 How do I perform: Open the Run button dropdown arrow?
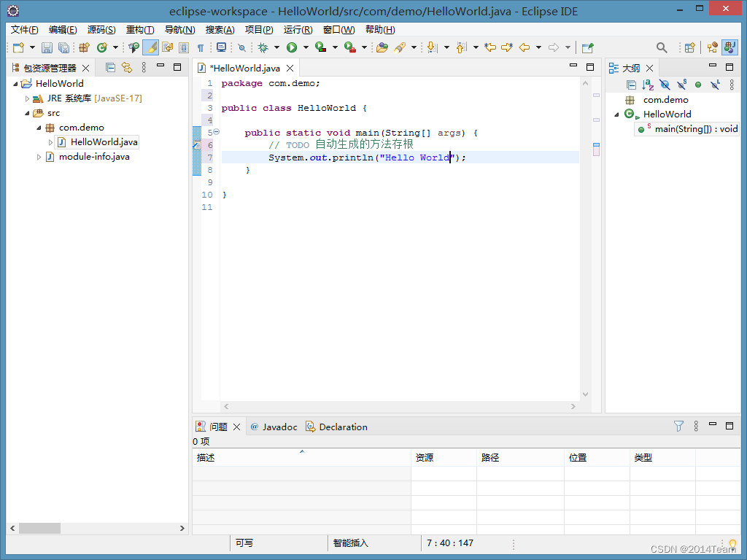[305, 47]
